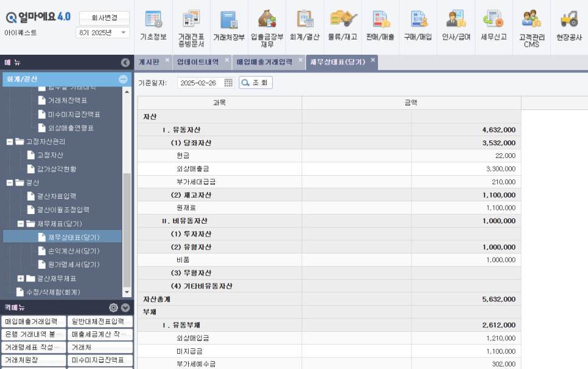Open 미수미지급잔액표 in menu tree
Image resolution: width=588 pixels, height=369 pixels.
(x=74, y=114)
